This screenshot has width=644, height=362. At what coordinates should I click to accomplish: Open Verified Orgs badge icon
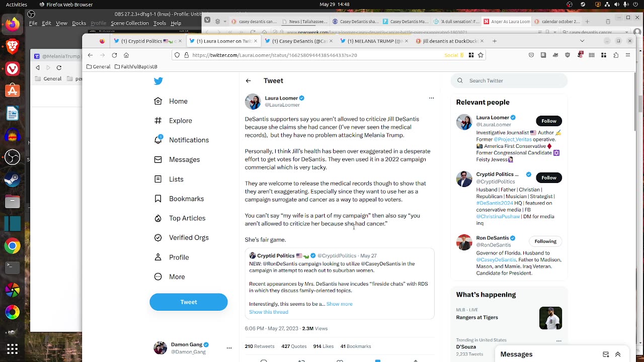click(158, 238)
